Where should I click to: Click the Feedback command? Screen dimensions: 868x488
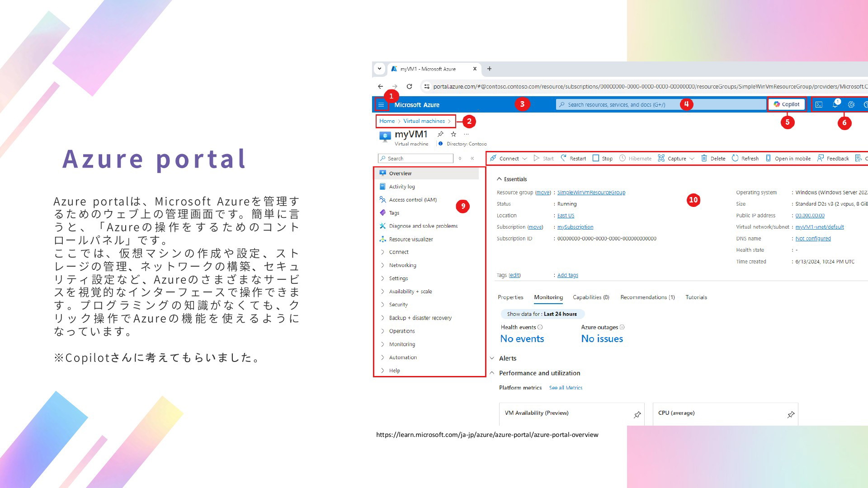[x=833, y=159]
